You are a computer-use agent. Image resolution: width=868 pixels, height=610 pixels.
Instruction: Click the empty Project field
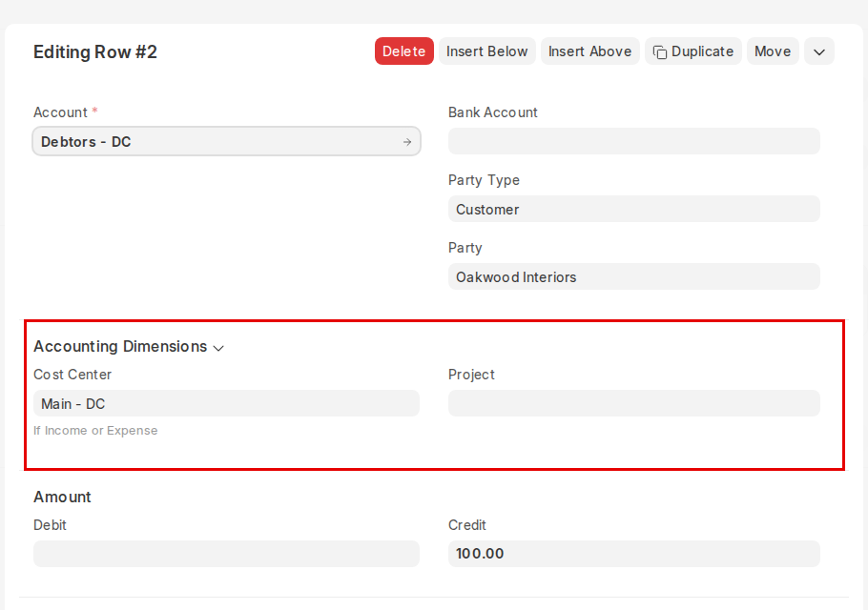point(634,403)
